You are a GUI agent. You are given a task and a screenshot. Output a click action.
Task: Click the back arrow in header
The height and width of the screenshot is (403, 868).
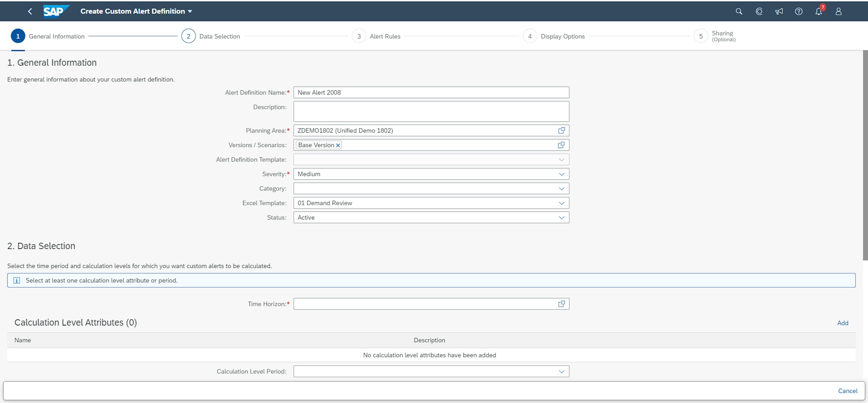click(x=30, y=11)
